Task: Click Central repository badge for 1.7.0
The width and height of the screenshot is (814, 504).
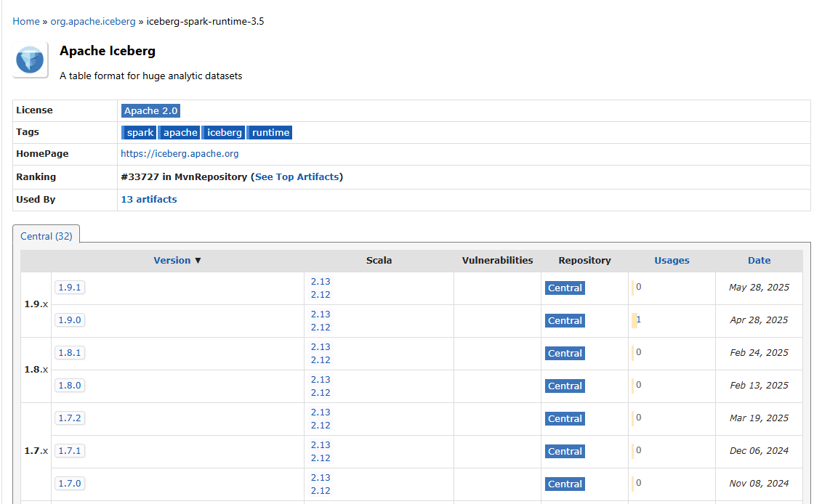Action: [x=565, y=484]
